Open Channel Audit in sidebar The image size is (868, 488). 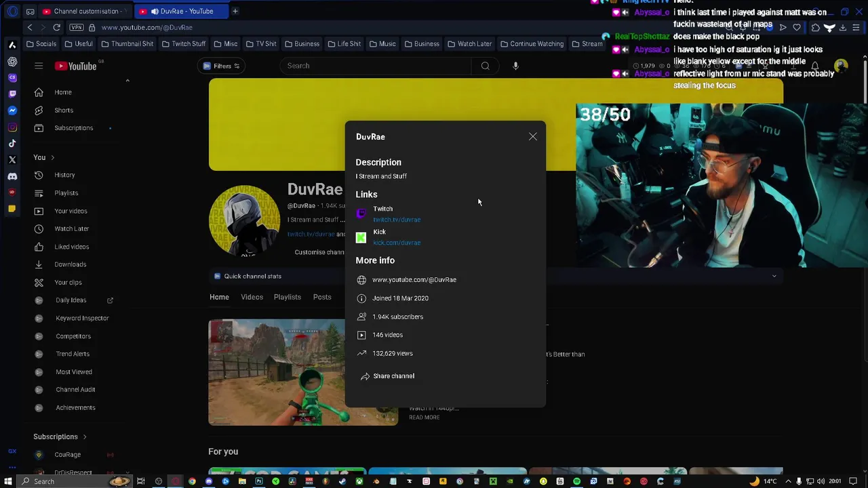click(x=75, y=390)
